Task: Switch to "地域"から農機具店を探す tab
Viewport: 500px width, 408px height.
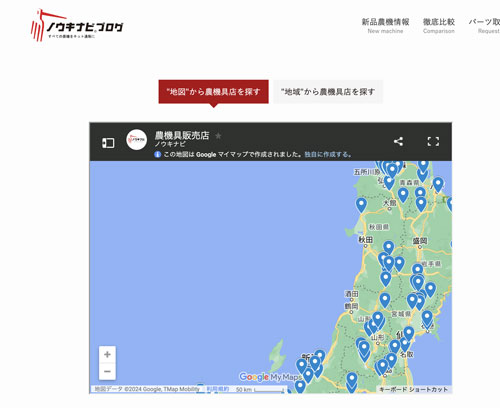Action: click(x=328, y=92)
